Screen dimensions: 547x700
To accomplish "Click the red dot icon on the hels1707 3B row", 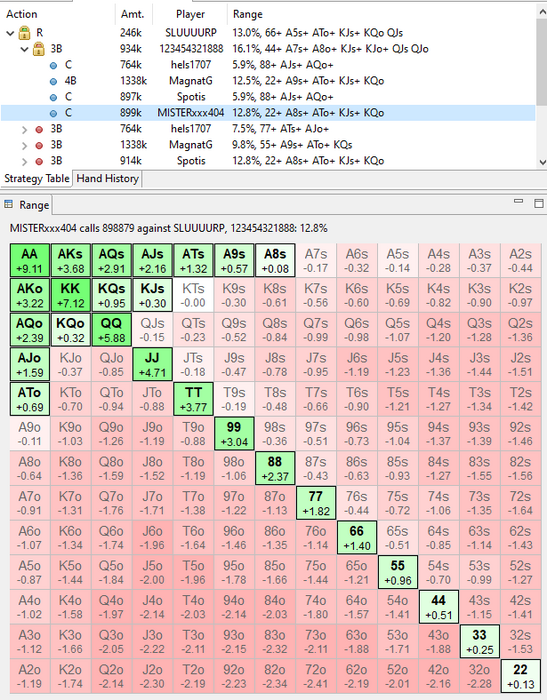I will click(x=39, y=129).
